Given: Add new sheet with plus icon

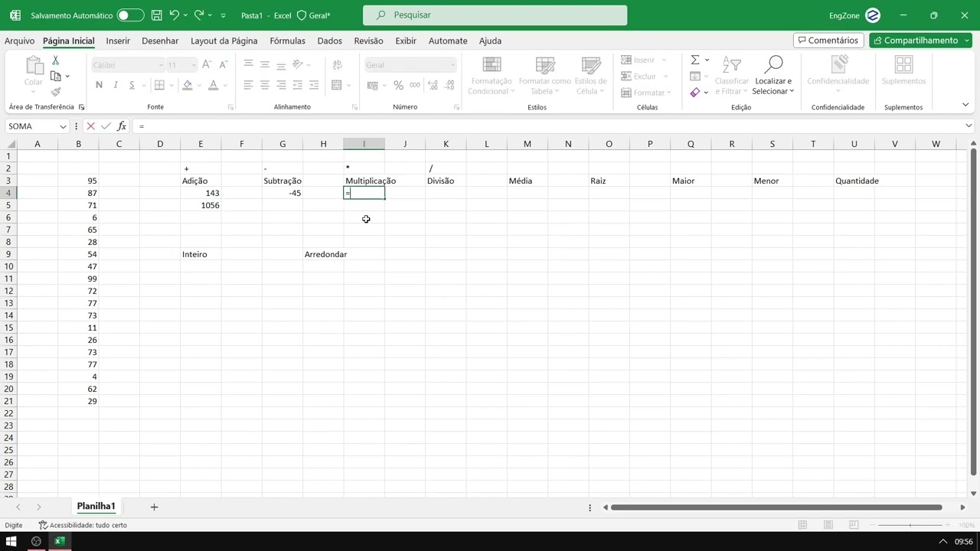Looking at the screenshot, I should tap(154, 507).
